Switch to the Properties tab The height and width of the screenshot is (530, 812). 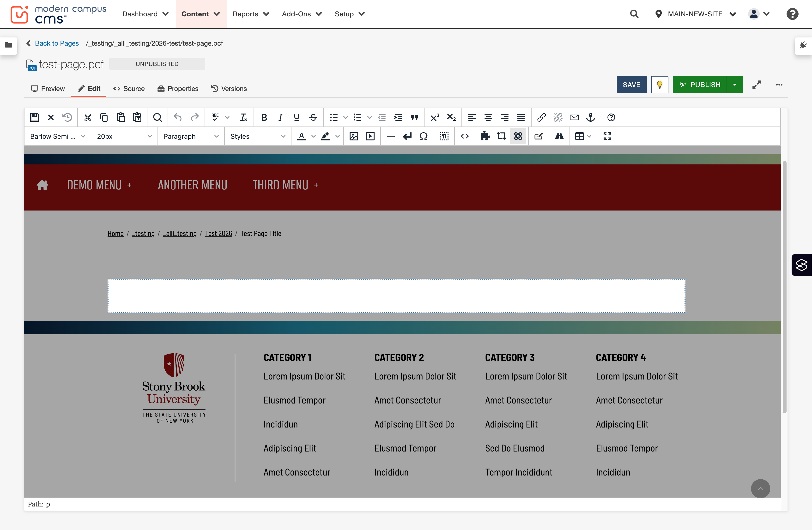click(x=178, y=89)
